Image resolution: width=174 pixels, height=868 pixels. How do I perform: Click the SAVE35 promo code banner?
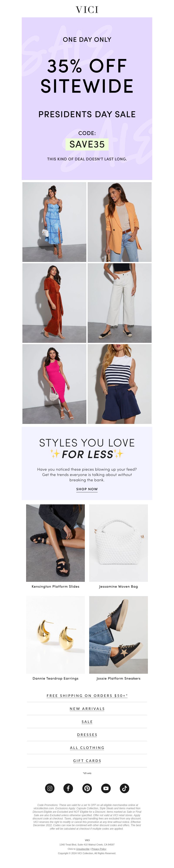point(87,144)
